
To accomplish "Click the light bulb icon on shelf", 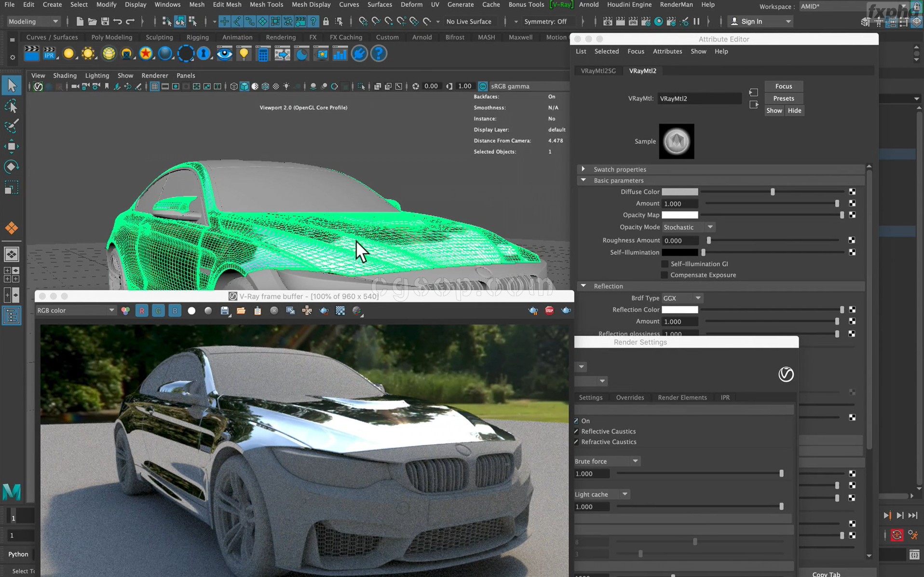I will coord(244,54).
